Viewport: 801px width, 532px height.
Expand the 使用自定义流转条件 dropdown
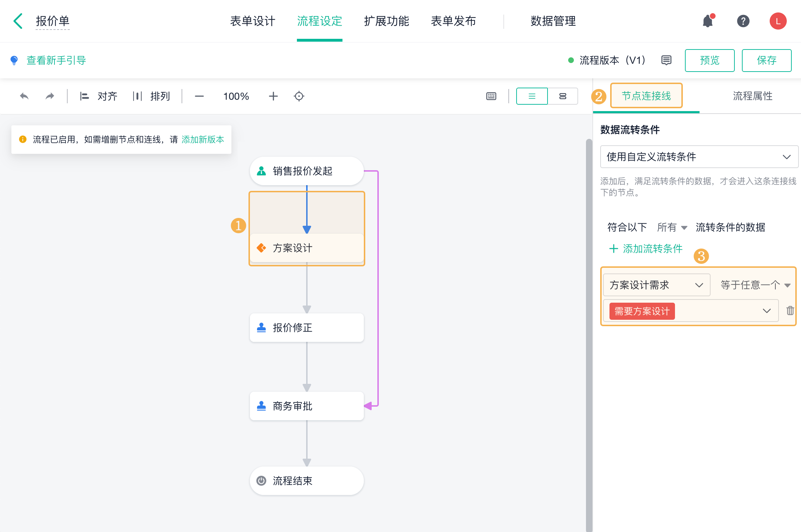[x=699, y=157]
